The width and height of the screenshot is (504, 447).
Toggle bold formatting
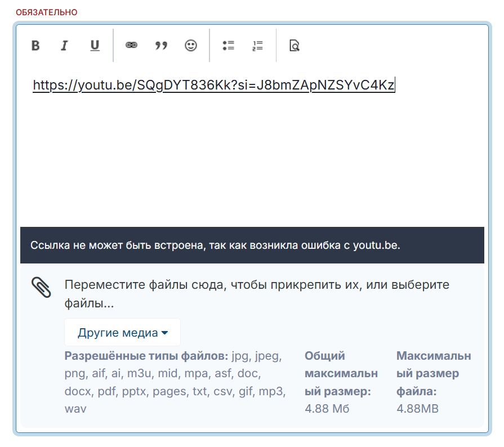click(x=35, y=45)
